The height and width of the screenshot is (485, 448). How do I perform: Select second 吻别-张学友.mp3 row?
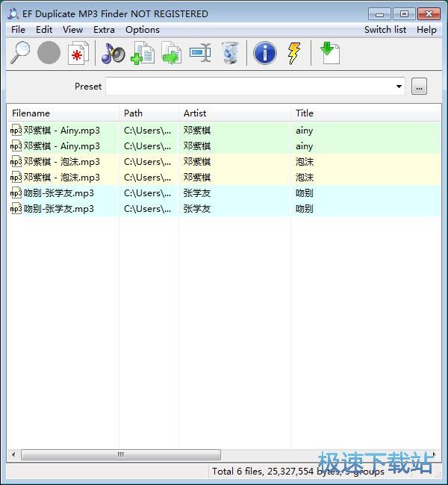click(x=224, y=209)
